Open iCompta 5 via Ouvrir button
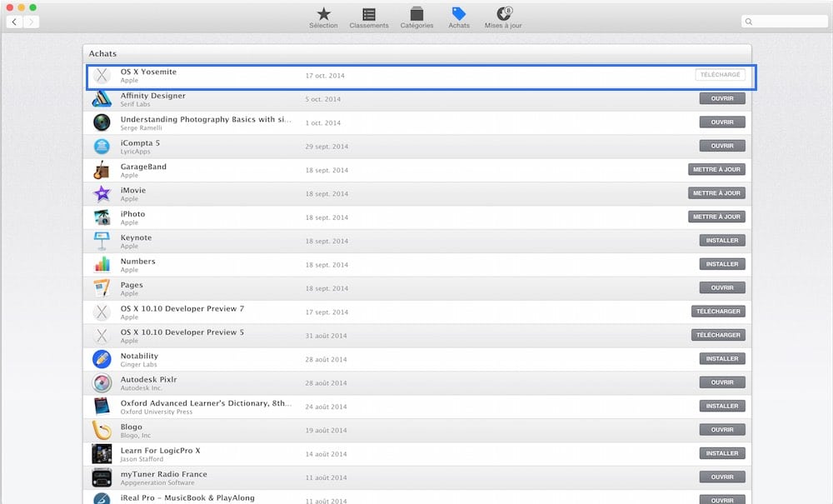The image size is (833, 504). (x=722, y=146)
